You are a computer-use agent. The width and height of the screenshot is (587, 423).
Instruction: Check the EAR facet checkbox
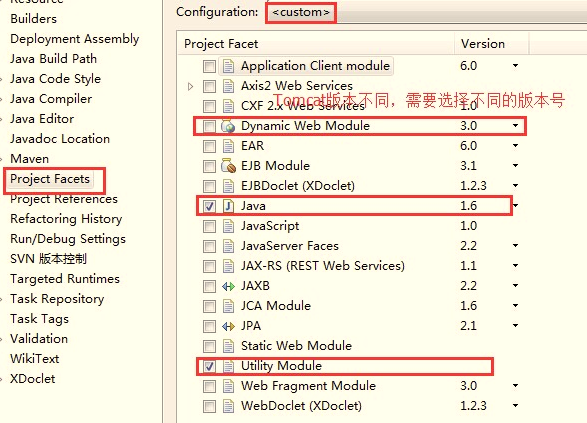pos(209,146)
